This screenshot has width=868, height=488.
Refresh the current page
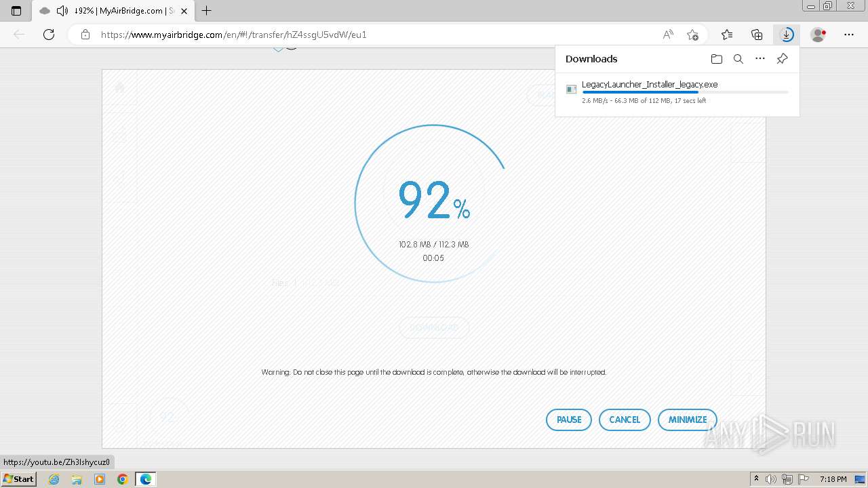click(x=49, y=35)
